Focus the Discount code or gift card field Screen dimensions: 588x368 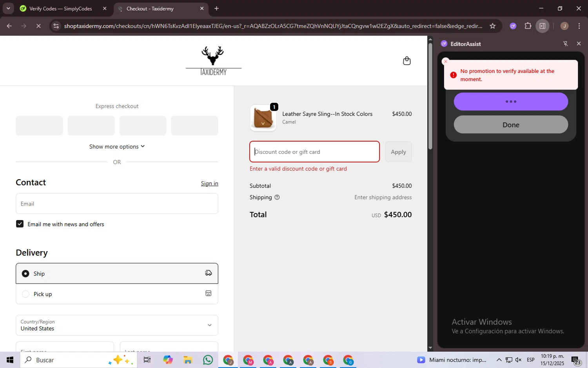tap(314, 152)
